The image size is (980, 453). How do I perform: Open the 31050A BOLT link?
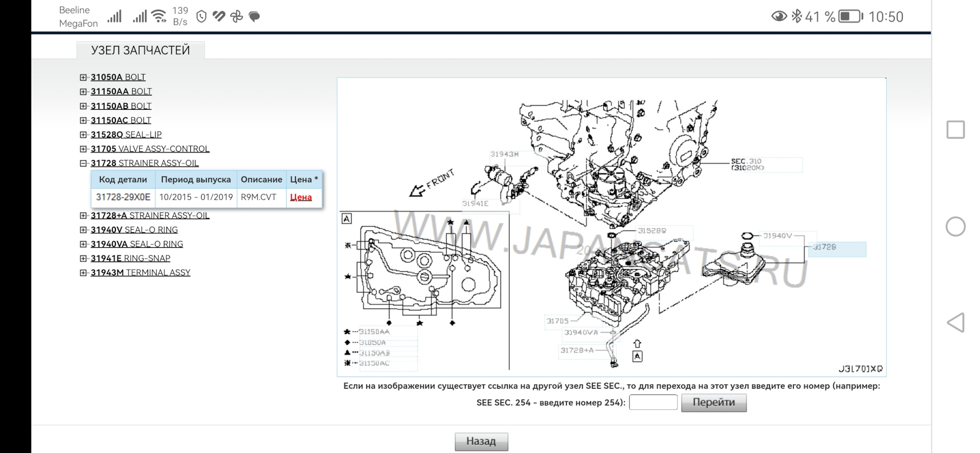click(118, 77)
